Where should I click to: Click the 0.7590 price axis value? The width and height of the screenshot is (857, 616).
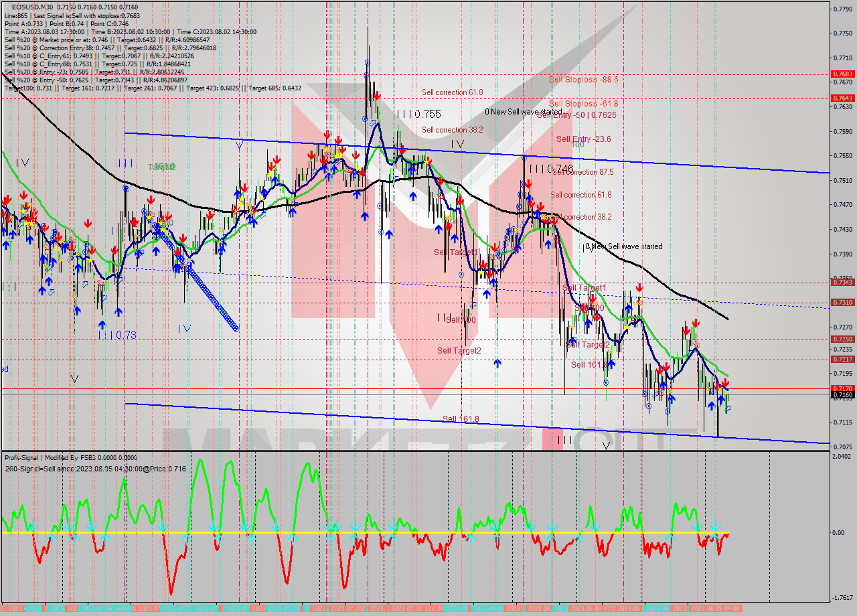842,131
